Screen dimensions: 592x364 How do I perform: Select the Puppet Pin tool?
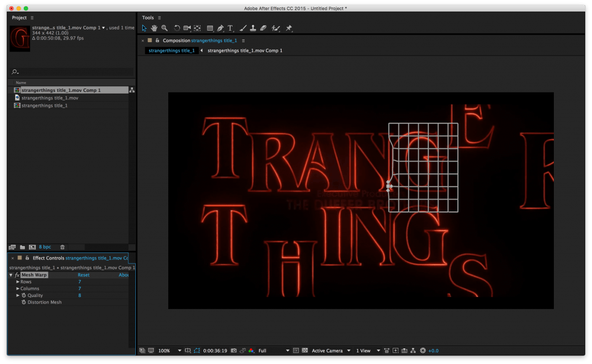coord(289,28)
